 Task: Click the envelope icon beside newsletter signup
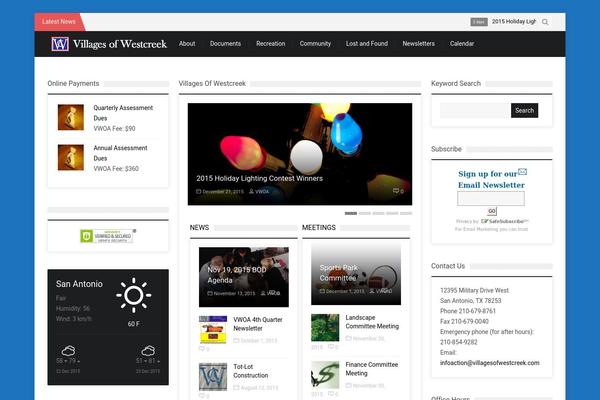click(x=522, y=171)
